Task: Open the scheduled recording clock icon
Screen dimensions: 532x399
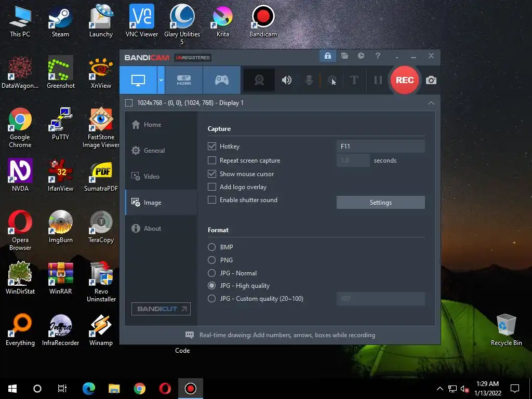Action: point(361,56)
